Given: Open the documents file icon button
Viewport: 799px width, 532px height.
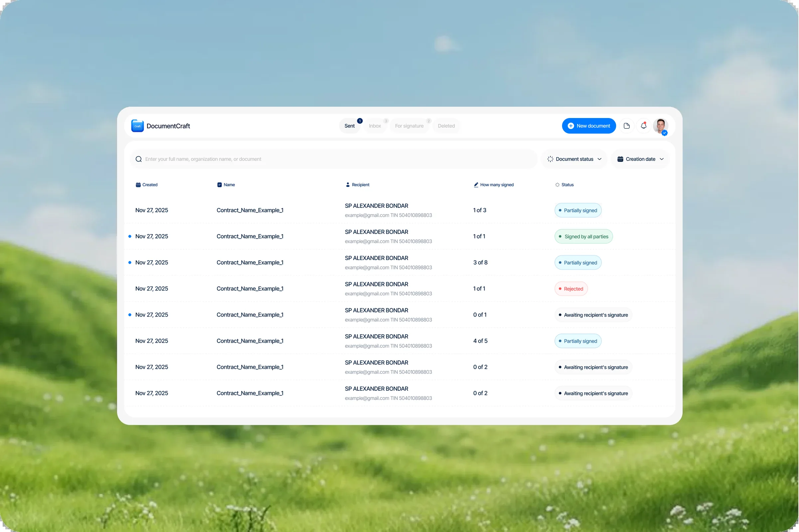Looking at the screenshot, I should [x=627, y=126].
